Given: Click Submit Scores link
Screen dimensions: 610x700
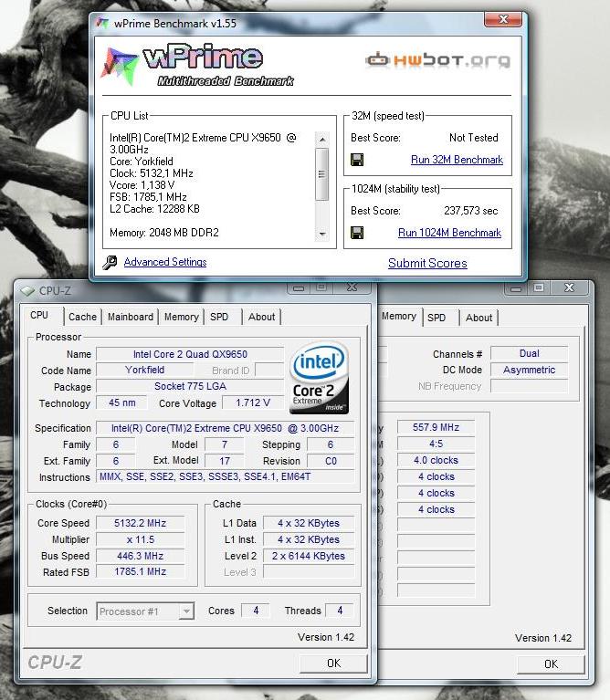Looking at the screenshot, I should click(x=427, y=264).
